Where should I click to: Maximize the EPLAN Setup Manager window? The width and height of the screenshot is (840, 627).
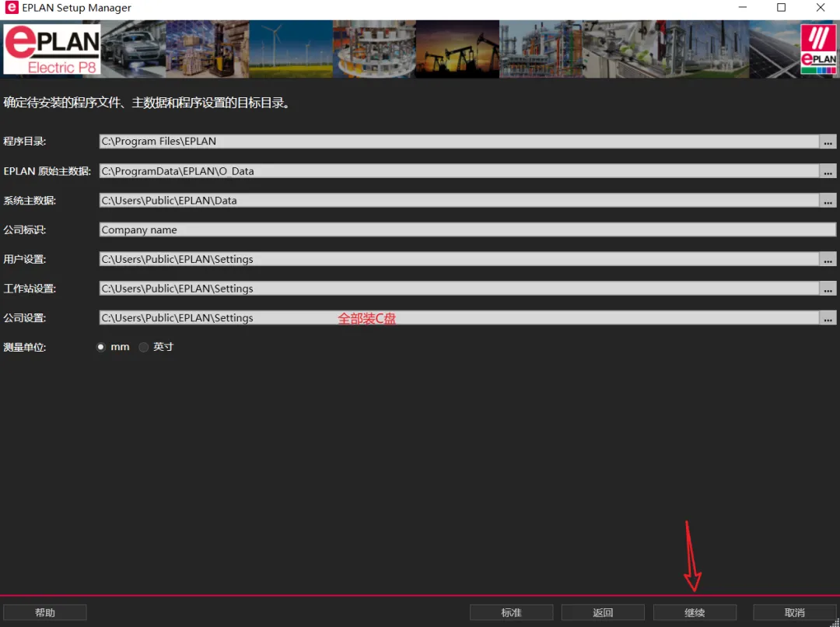click(x=781, y=8)
